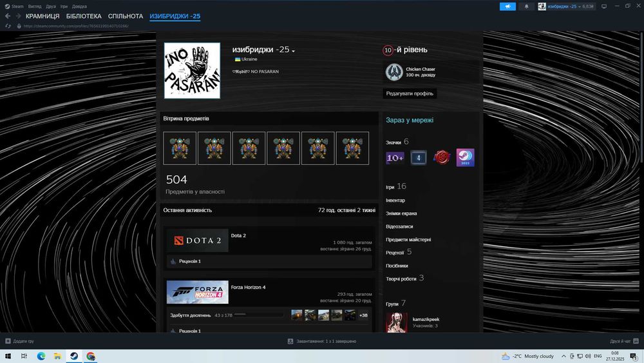Open Chrome from the taskbar
The width and height of the screenshot is (644, 363).
click(91, 356)
